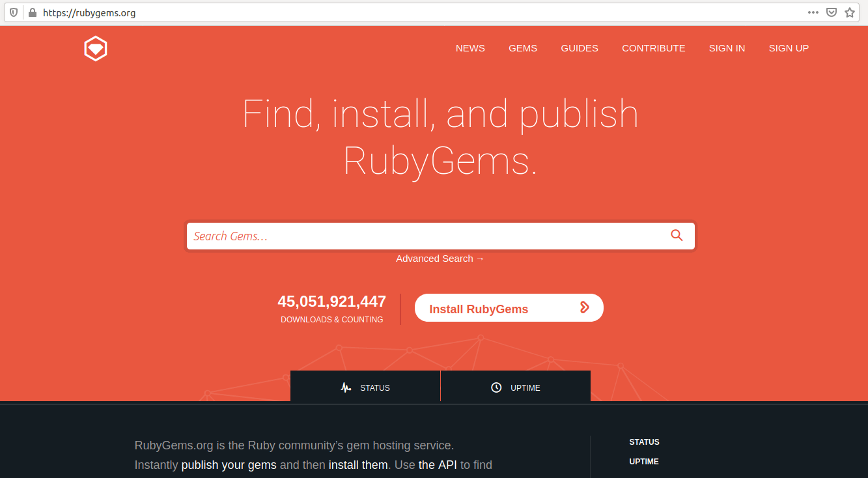The width and height of the screenshot is (868, 478).
Task: Click the Install RubyGems button label
Action: click(479, 309)
